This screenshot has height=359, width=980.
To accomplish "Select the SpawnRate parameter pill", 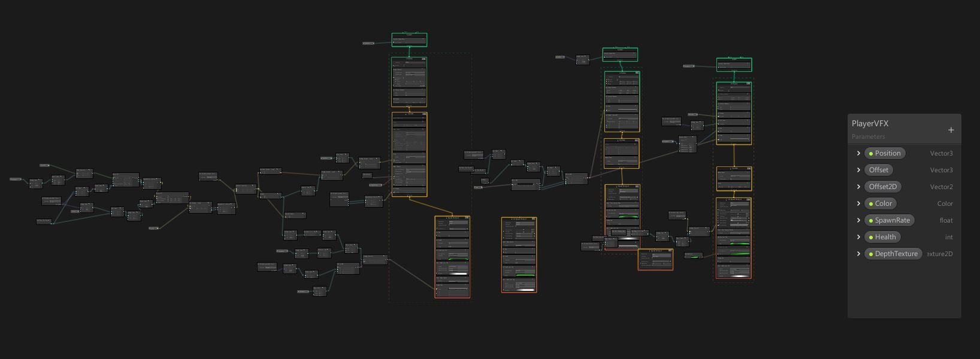I will (890, 220).
